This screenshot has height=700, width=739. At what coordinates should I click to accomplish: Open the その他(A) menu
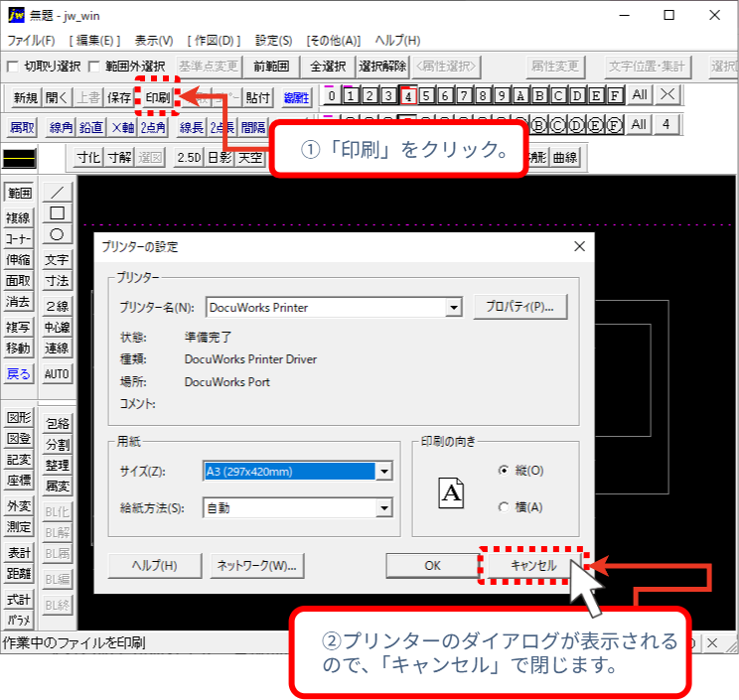point(333,41)
